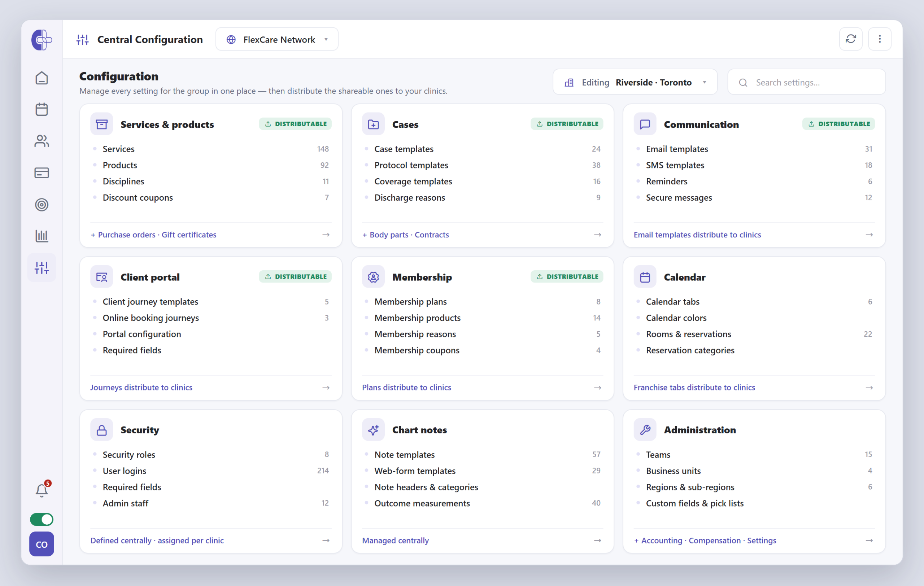Toggle the green switch in sidebar
This screenshot has height=586, width=924.
tap(42, 520)
